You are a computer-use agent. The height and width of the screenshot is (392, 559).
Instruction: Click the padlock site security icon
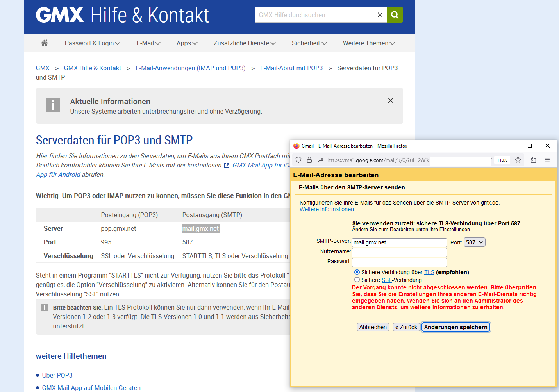tap(309, 160)
